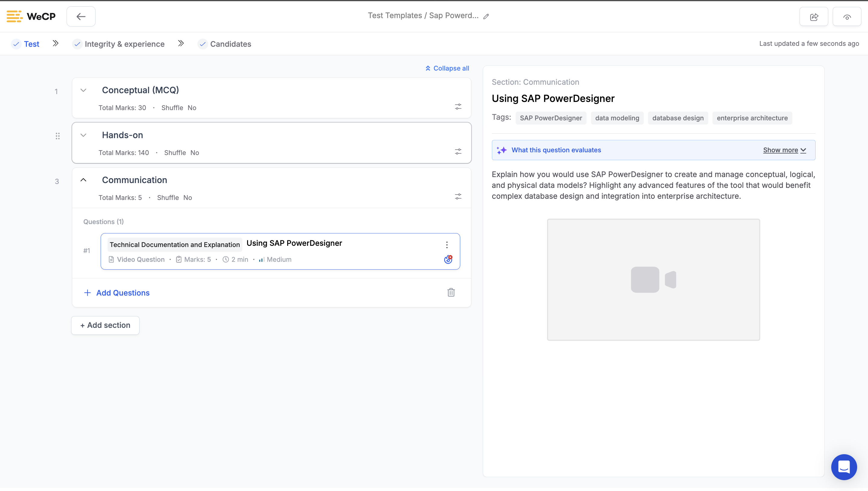This screenshot has width=868, height=491.
Task: Go to Candidates step
Action: (231, 44)
